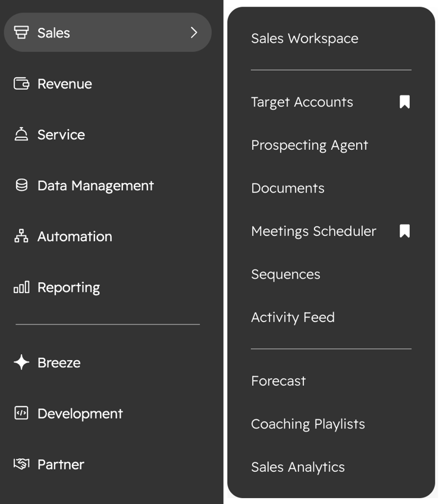Image resolution: width=440 pixels, height=504 pixels.
Task: Open Sales Analytics
Action: coord(298,467)
